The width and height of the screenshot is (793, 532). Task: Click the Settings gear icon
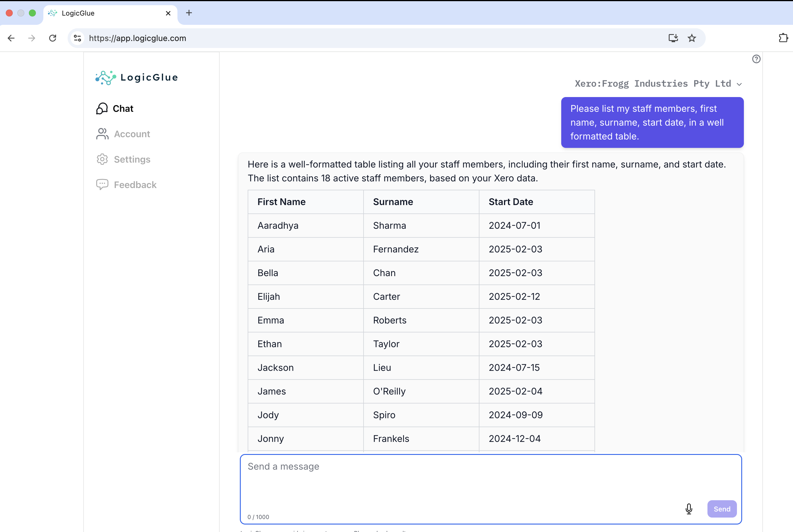click(x=102, y=159)
